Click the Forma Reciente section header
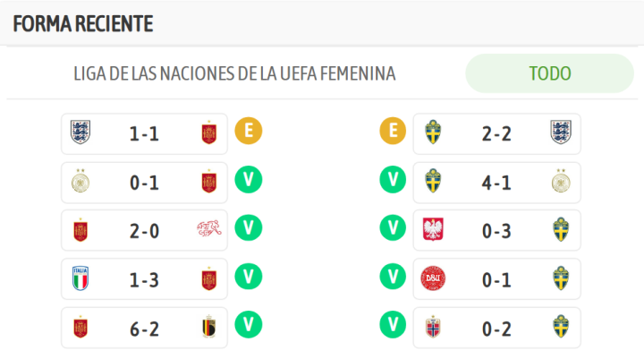This screenshot has width=644, height=359. pos(83,24)
